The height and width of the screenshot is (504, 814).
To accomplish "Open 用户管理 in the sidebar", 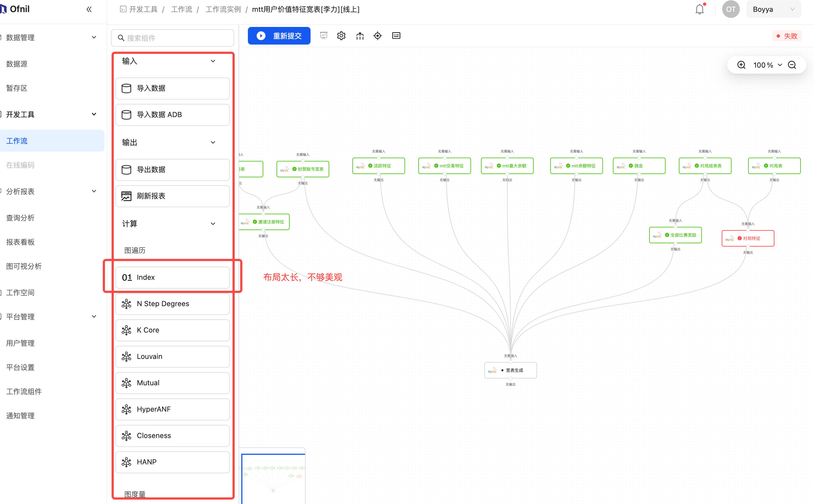I will pos(20,343).
